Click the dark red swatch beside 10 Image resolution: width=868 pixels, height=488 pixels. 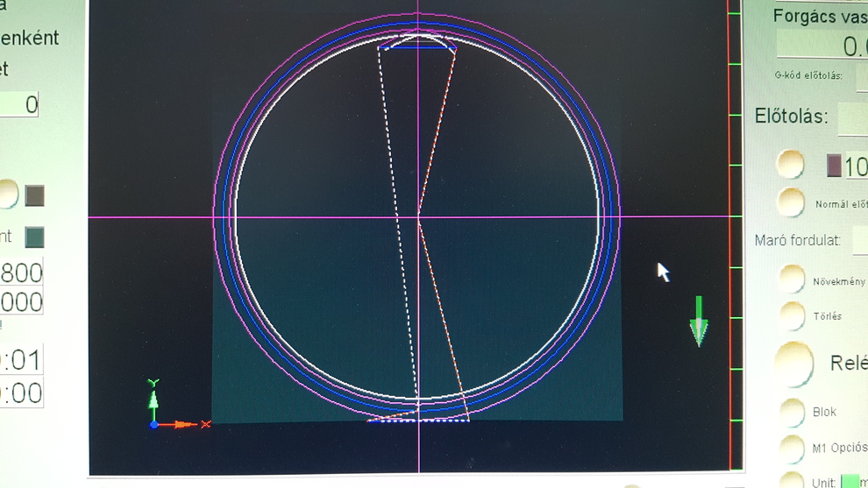click(x=834, y=166)
